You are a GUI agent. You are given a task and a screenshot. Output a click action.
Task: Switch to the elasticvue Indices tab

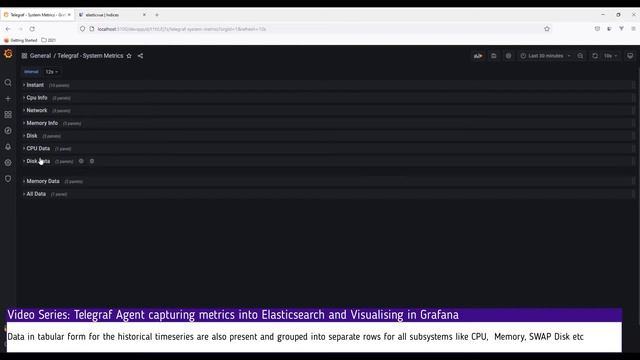pyautogui.click(x=111, y=15)
